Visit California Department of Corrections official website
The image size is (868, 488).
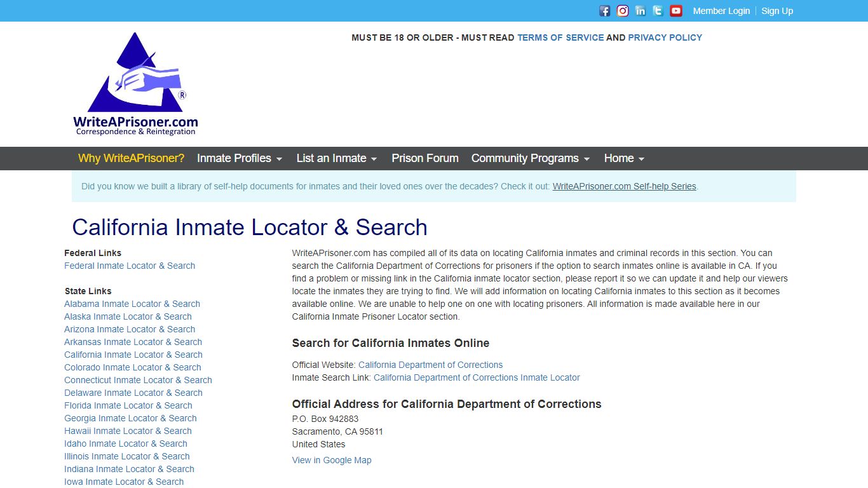430,365
